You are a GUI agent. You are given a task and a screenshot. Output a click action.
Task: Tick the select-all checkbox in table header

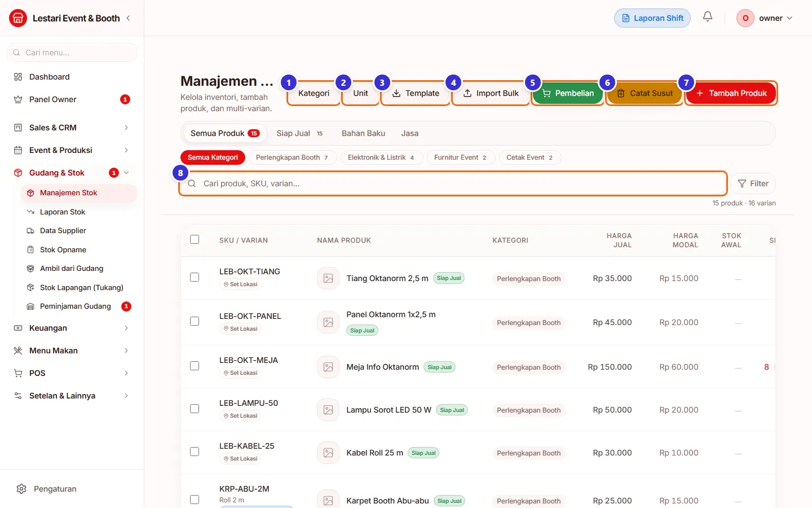click(x=195, y=239)
